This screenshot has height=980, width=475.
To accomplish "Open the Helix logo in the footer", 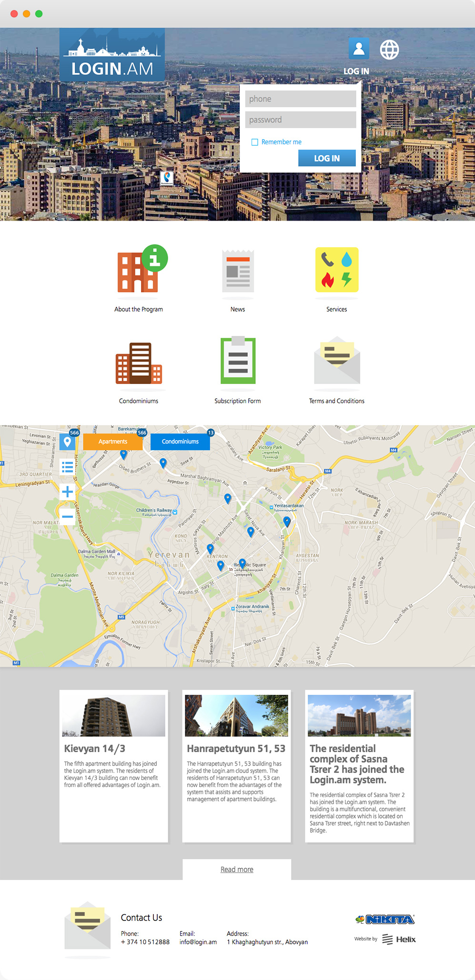I will pyautogui.click(x=399, y=939).
